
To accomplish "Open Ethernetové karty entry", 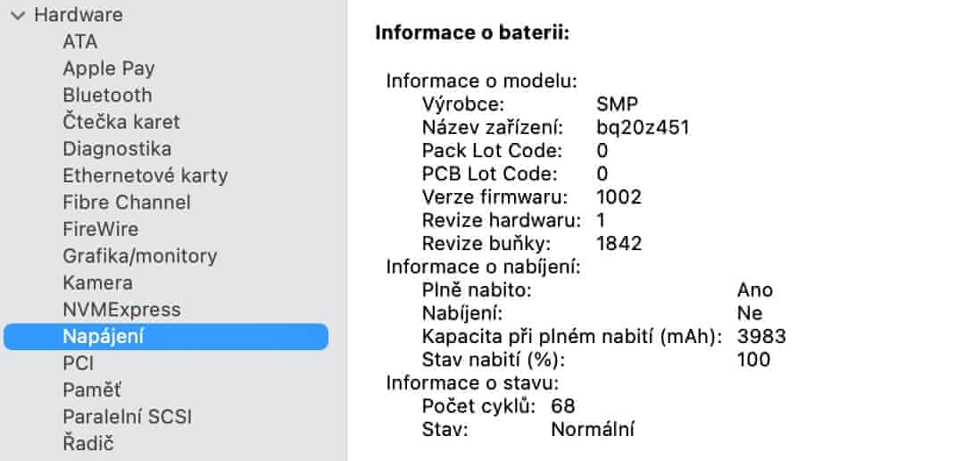I will 145,175.
